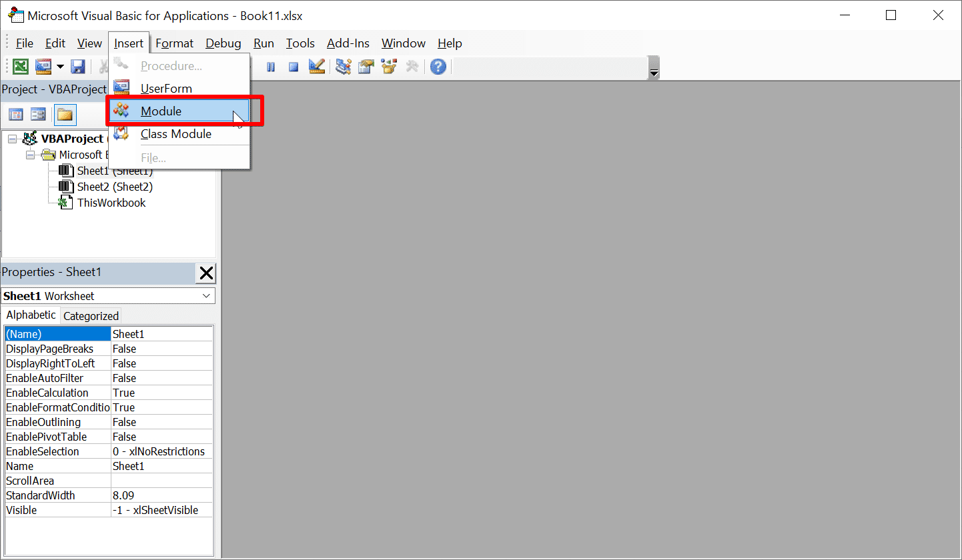Screen dimensions: 962x560
Task: Click the Insert UserForm toolbar icon
Action: click(43, 67)
